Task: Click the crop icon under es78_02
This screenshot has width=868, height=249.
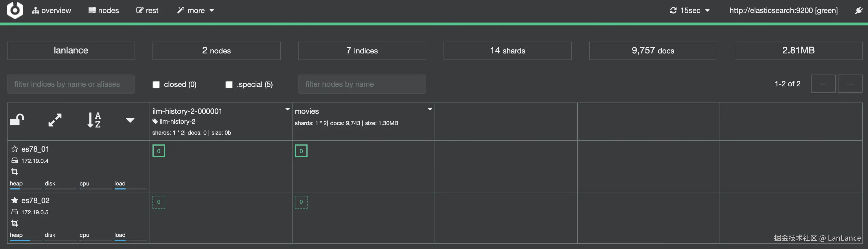Action: pos(14,223)
